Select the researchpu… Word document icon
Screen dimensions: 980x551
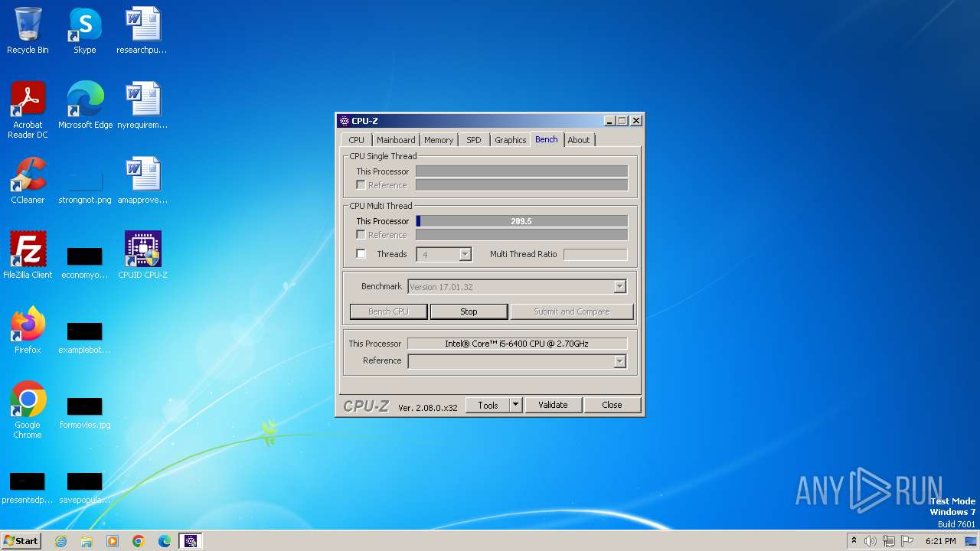(142, 31)
